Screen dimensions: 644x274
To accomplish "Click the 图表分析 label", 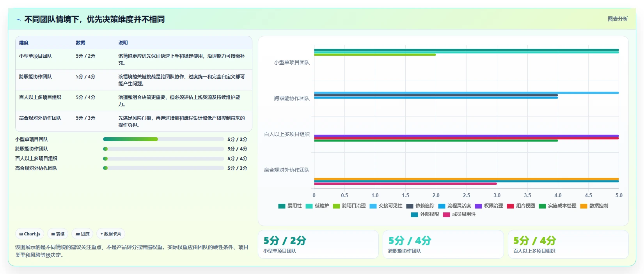I will point(617,19).
